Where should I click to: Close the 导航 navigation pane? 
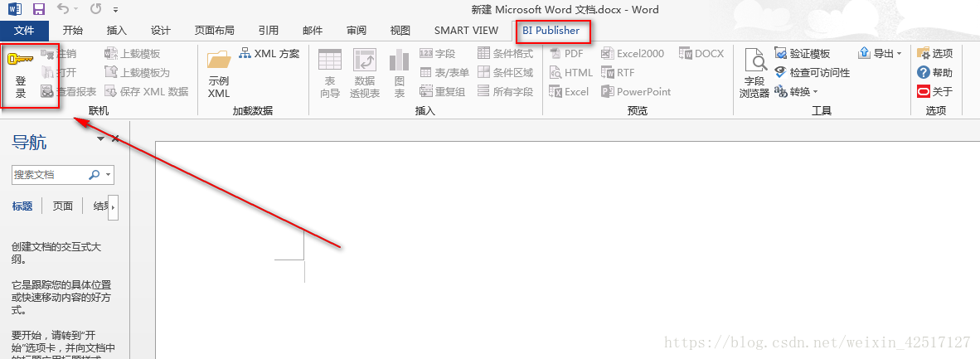(x=115, y=138)
